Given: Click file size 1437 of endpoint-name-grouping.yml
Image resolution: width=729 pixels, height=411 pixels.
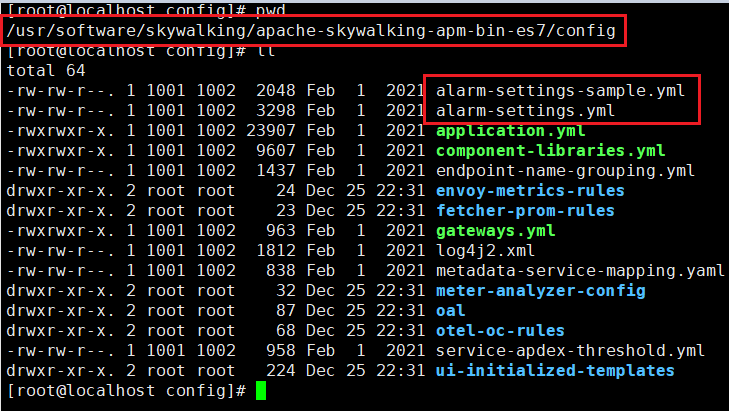Looking at the screenshot, I should tap(276, 171).
